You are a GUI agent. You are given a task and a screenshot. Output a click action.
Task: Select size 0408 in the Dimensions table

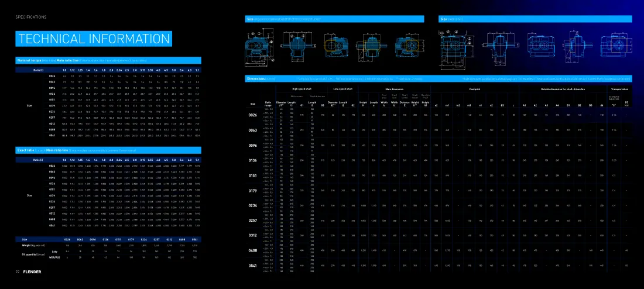pyautogui.click(x=253, y=250)
